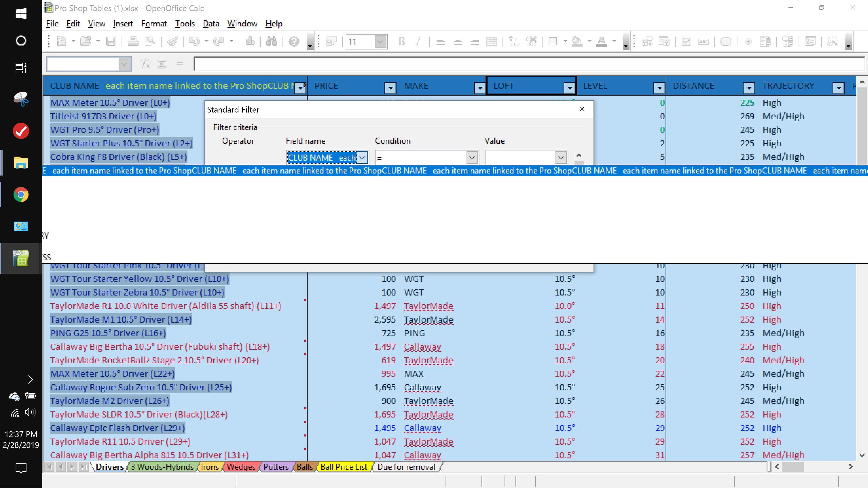Image resolution: width=868 pixels, height=488 pixels.
Task: Open the File menu
Action: point(52,23)
